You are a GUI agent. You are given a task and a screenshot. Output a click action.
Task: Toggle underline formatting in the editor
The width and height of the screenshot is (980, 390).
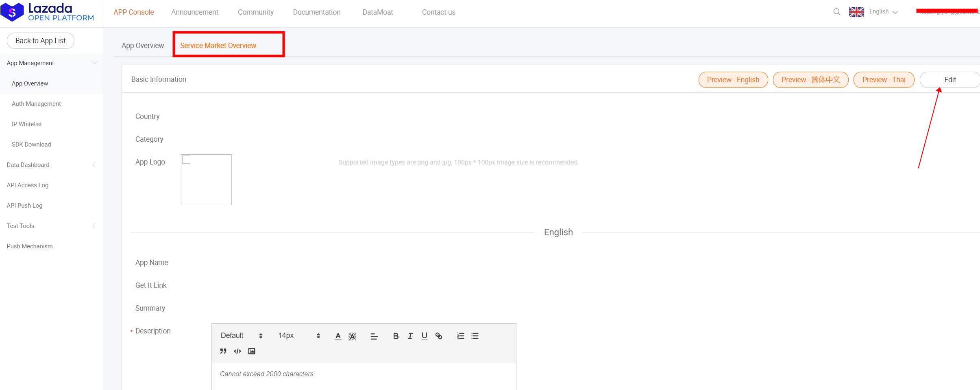pyautogui.click(x=424, y=336)
